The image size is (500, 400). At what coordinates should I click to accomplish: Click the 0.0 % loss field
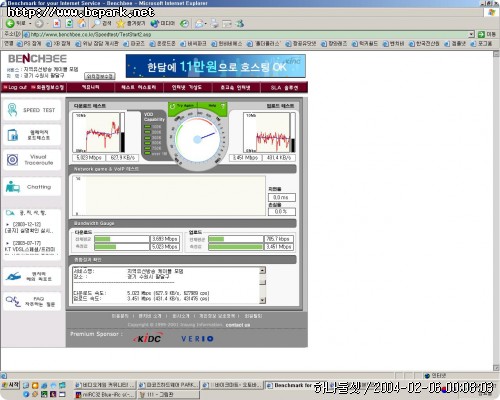coord(281,212)
